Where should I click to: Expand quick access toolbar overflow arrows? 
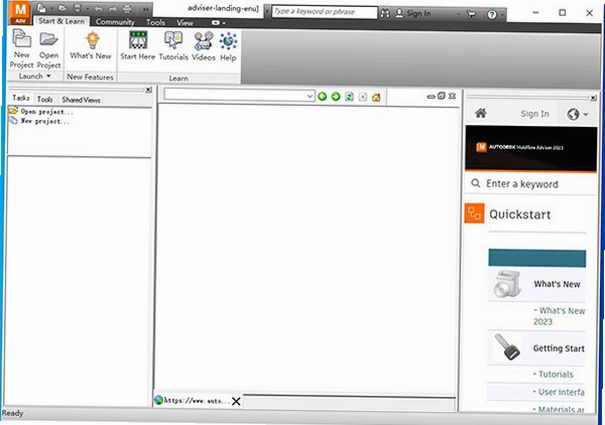tap(146, 9)
